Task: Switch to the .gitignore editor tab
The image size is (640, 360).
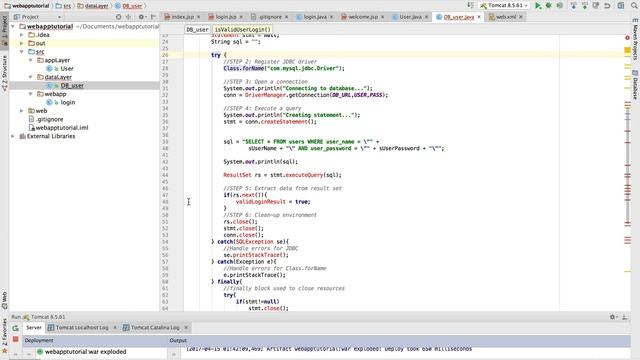Action: coord(269,17)
